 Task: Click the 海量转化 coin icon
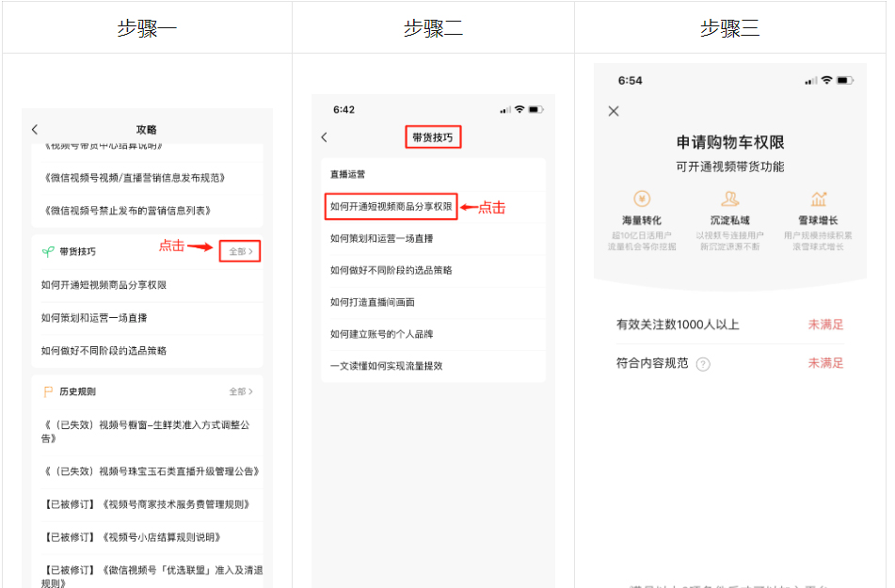[x=641, y=199]
